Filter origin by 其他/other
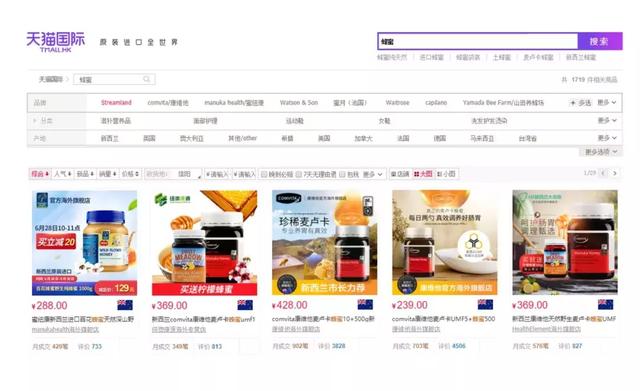 [242, 138]
